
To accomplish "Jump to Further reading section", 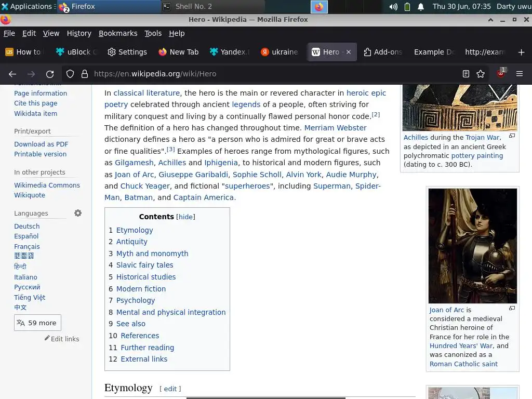I will (147, 348).
